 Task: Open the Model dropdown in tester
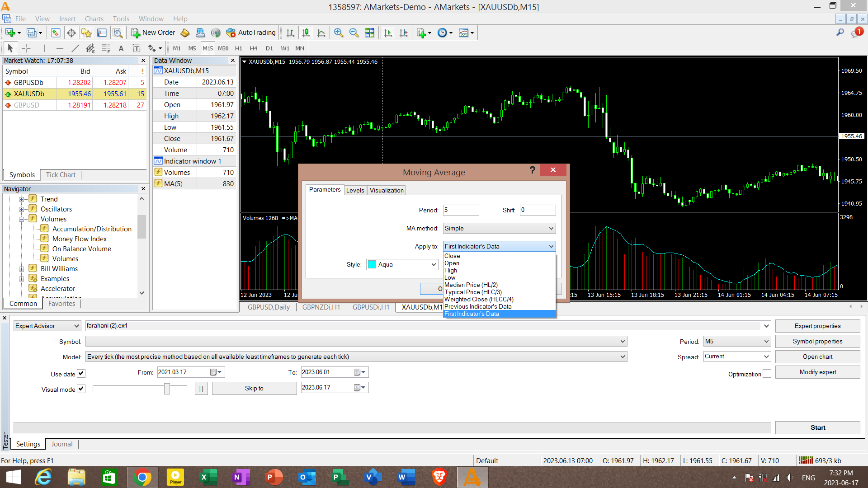point(356,357)
